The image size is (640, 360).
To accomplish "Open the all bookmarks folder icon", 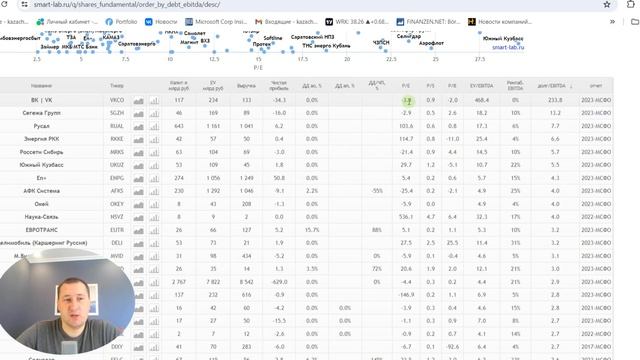I will (635, 22).
